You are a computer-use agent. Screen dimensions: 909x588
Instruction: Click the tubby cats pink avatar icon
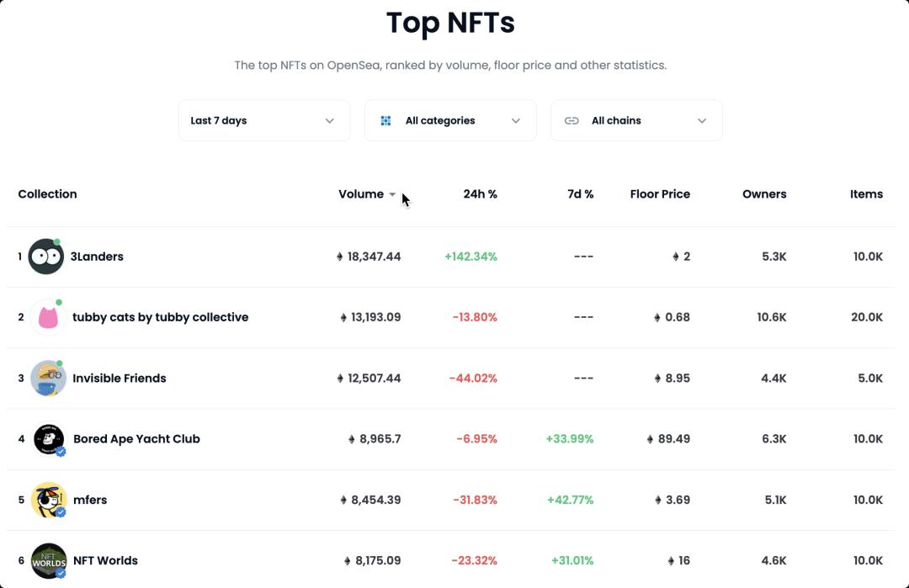[48, 317]
